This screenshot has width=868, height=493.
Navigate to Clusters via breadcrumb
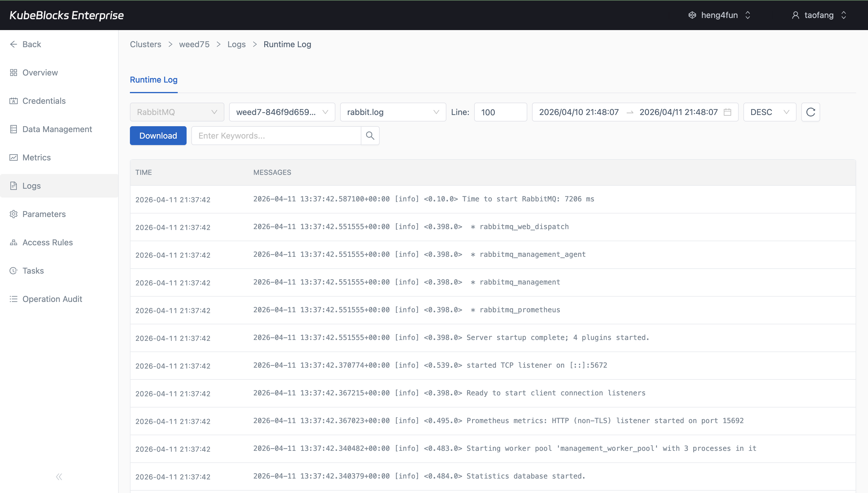pyautogui.click(x=145, y=44)
